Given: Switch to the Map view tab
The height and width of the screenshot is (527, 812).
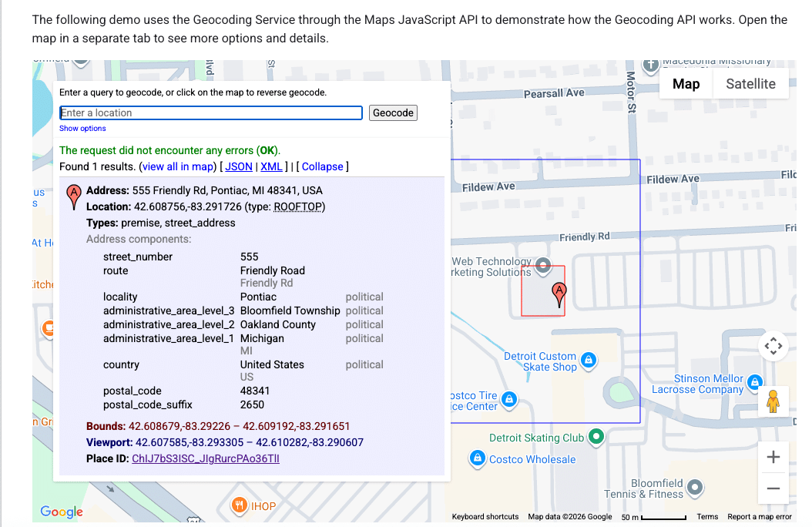Looking at the screenshot, I should [686, 84].
